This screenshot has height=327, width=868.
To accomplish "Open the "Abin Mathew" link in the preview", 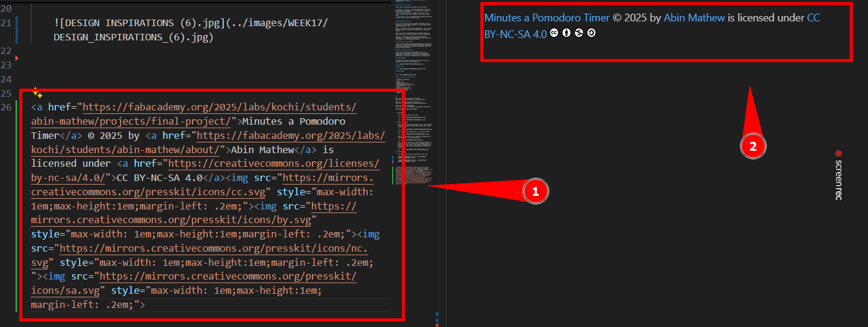I will (694, 18).
